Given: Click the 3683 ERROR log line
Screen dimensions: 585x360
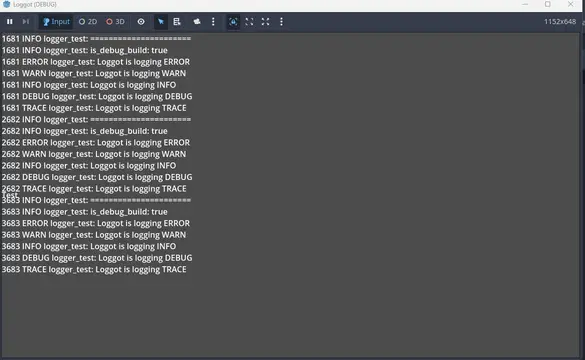Looking at the screenshot, I should [96, 223].
